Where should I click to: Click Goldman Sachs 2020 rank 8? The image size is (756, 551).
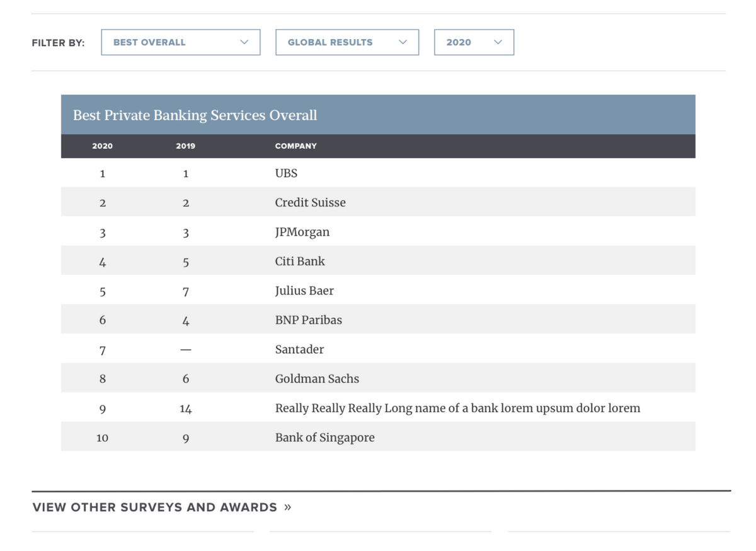(102, 379)
